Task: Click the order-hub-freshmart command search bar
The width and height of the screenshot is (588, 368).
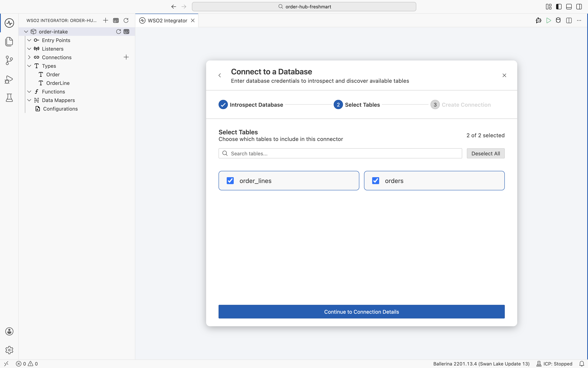Action: (x=304, y=7)
